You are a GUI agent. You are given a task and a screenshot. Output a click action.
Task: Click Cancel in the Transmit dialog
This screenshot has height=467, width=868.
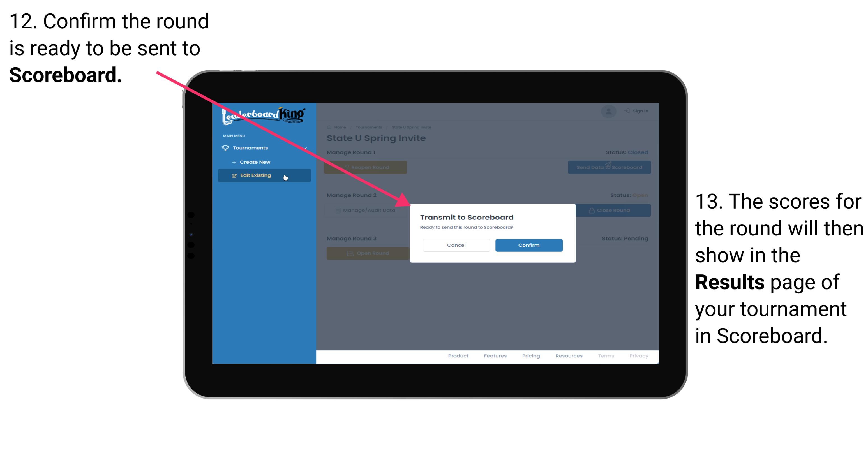[x=456, y=244]
